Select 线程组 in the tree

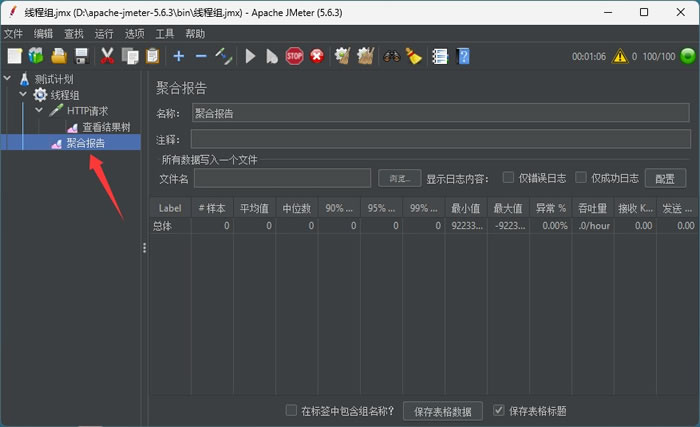point(65,95)
